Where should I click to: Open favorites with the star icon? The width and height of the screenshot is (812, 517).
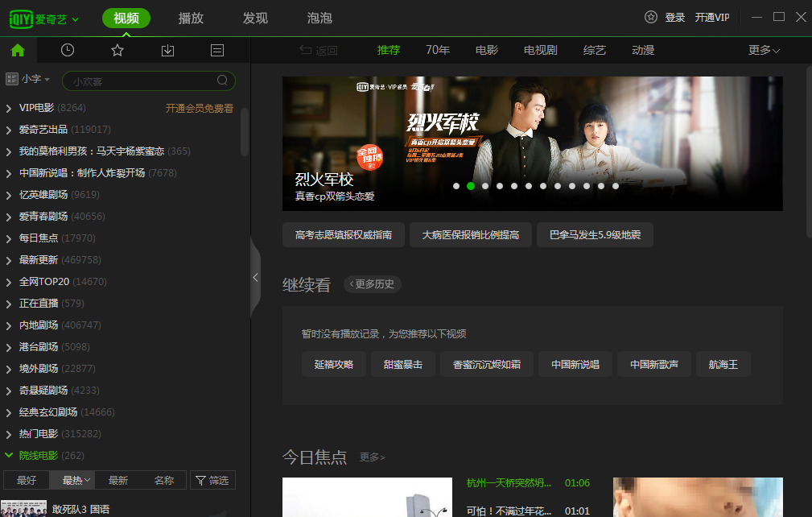(x=117, y=49)
